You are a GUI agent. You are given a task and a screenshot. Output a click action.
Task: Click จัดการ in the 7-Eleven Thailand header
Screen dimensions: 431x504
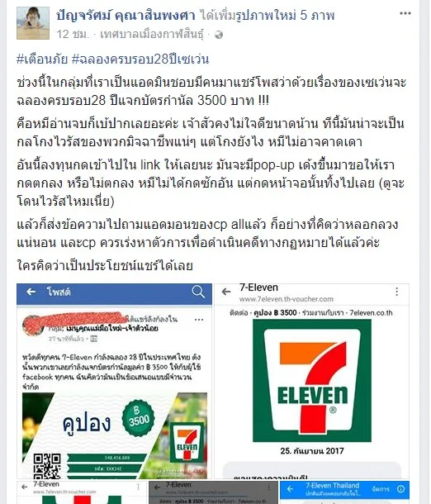[x=381, y=489]
